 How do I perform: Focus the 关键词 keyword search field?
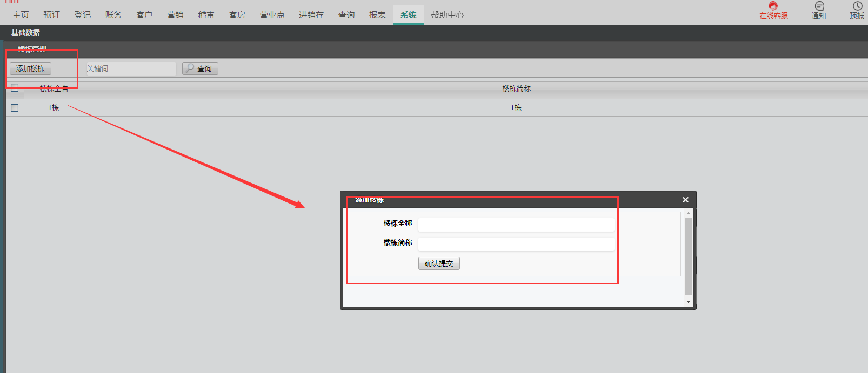coord(130,69)
